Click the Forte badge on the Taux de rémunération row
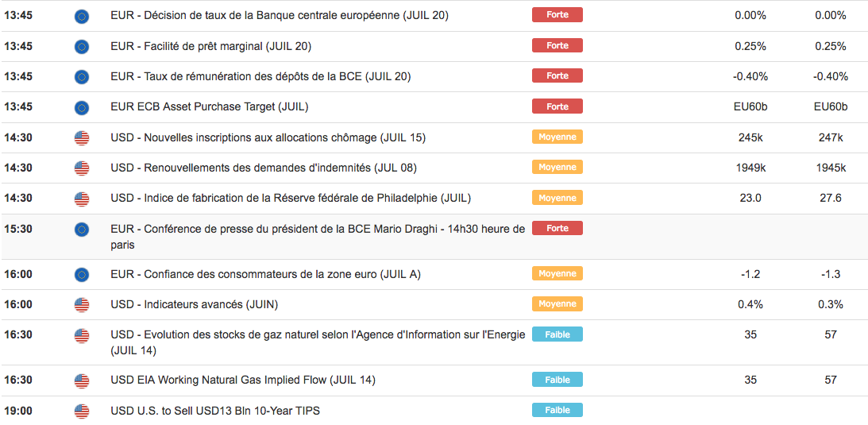Viewport: 868px width, 425px height. (x=557, y=76)
